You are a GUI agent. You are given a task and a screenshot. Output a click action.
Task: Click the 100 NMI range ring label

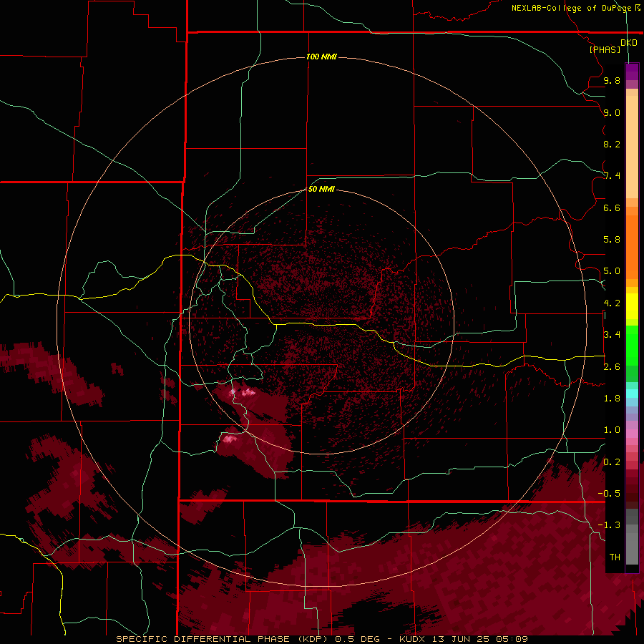pyautogui.click(x=321, y=57)
